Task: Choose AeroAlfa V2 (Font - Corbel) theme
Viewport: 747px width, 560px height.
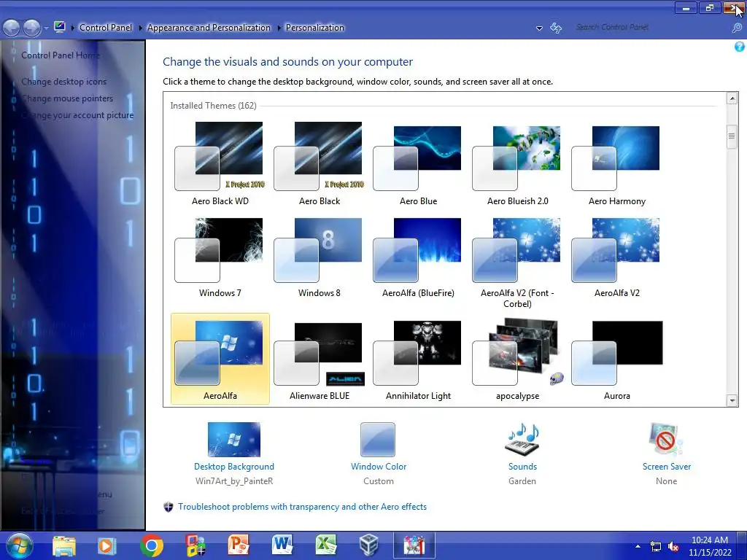Action: click(x=517, y=262)
